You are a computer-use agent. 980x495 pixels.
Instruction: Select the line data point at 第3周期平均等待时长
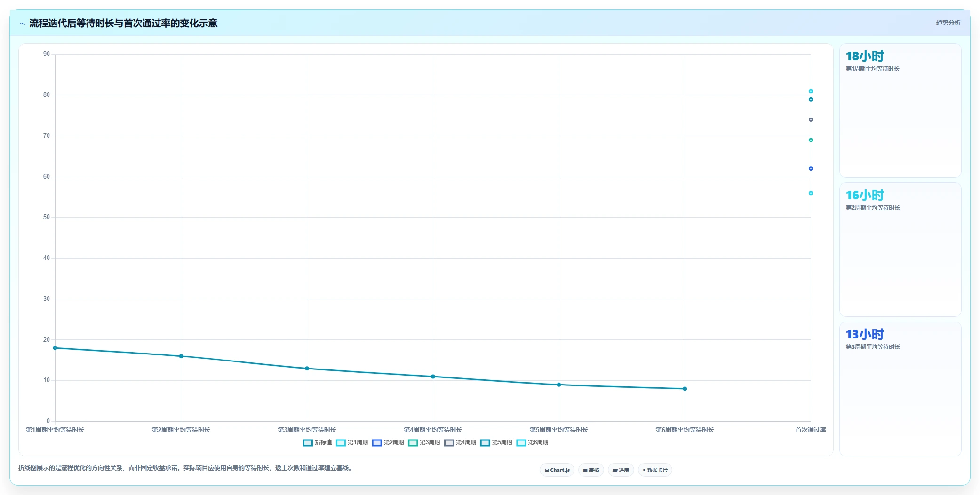point(307,369)
